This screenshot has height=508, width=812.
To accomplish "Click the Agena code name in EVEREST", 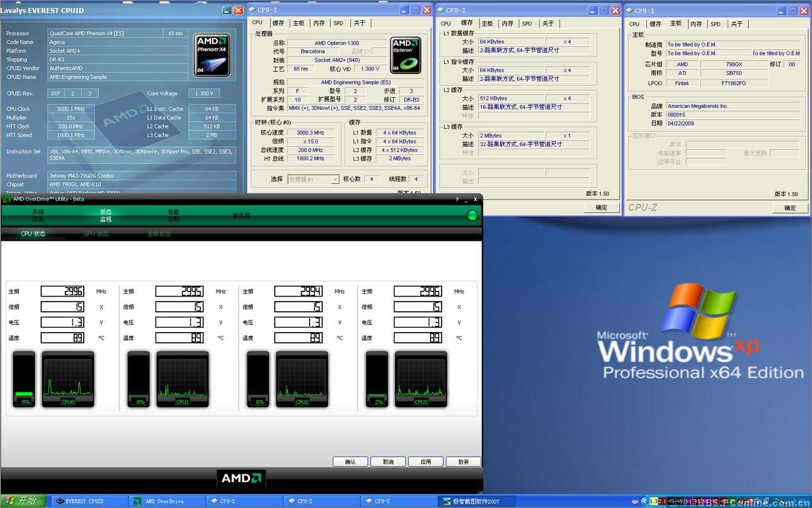I will (x=118, y=42).
